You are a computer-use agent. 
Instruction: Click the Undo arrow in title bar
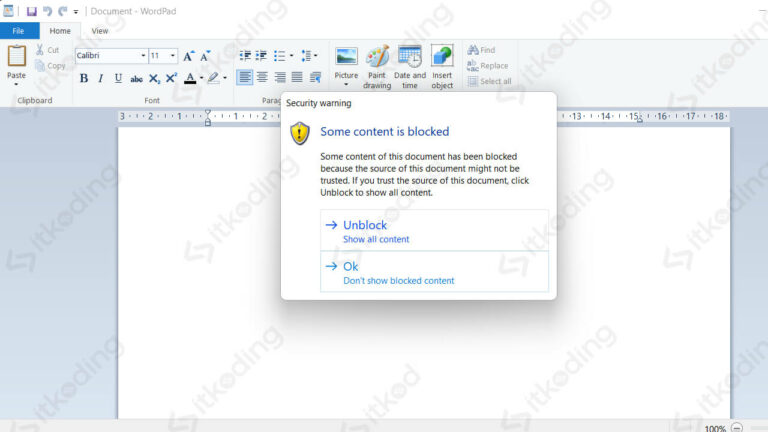coord(48,11)
